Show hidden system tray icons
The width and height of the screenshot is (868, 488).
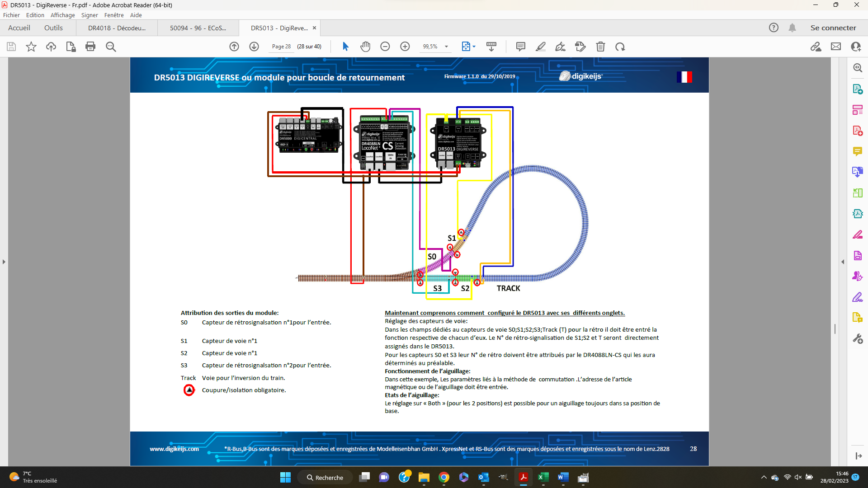click(764, 478)
